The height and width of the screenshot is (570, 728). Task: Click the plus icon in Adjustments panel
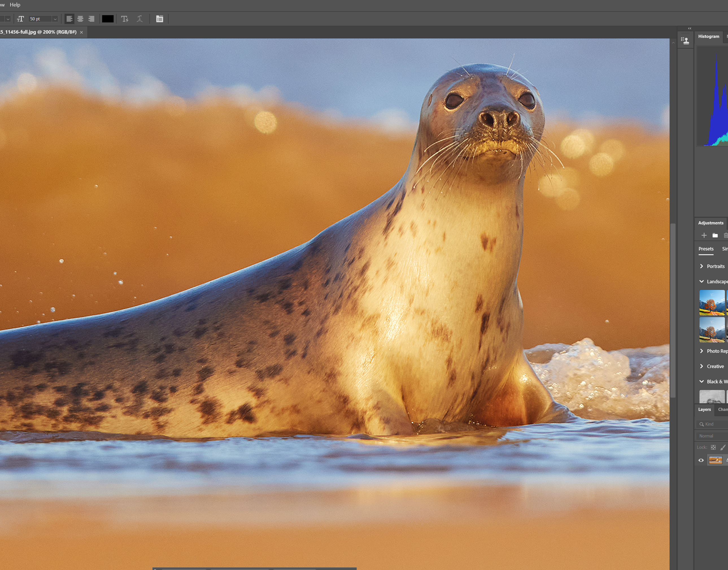(x=704, y=235)
